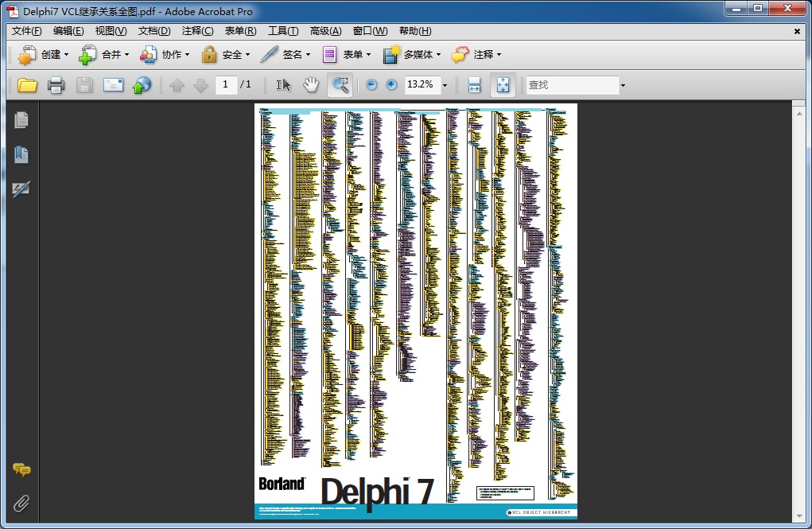Open the Help (帮助) menu
812x529 pixels.
pos(415,31)
